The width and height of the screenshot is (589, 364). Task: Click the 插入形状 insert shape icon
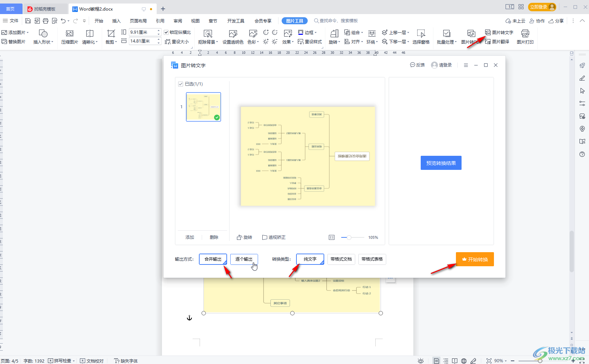tap(43, 33)
